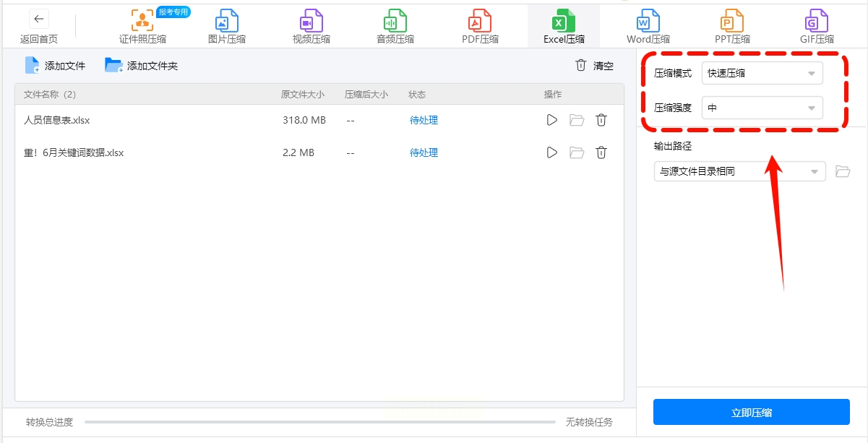868x443 pixels.
Task: Open the Word压缩 tab
Action: (648, 26)
